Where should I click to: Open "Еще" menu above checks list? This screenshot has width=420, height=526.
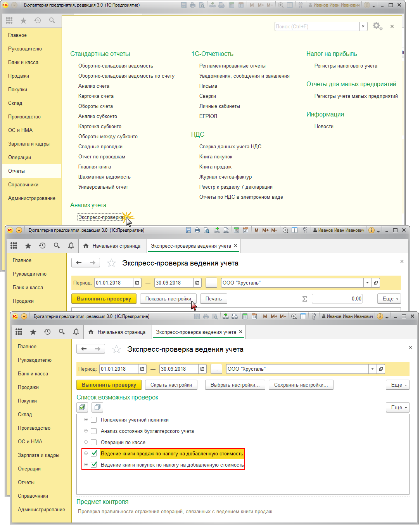398,407
